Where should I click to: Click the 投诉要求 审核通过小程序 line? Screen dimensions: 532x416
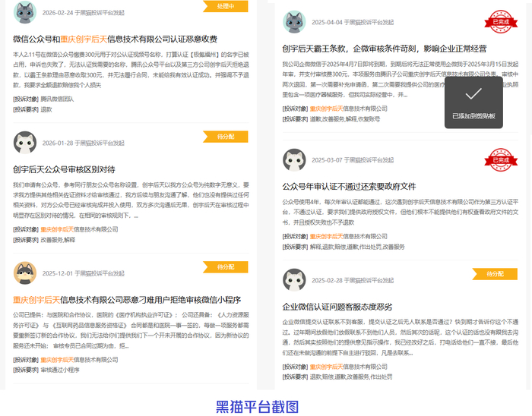click(x=46, y=370)
